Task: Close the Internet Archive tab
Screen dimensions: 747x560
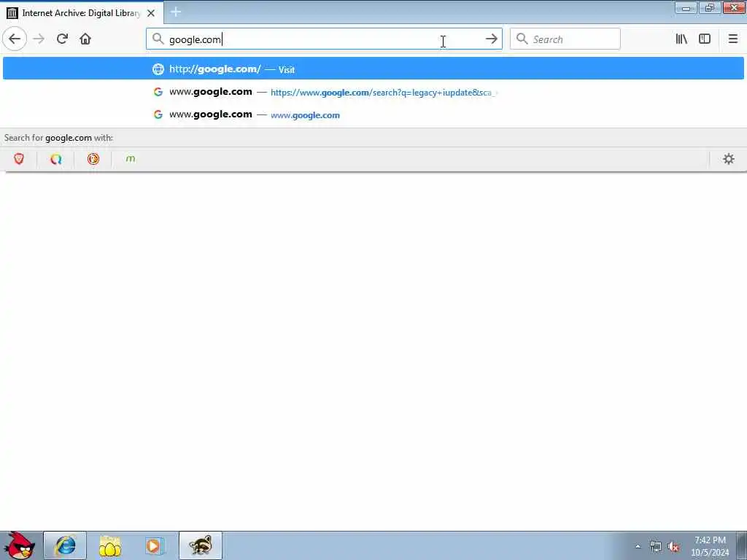Action: (x=151, y=13)
